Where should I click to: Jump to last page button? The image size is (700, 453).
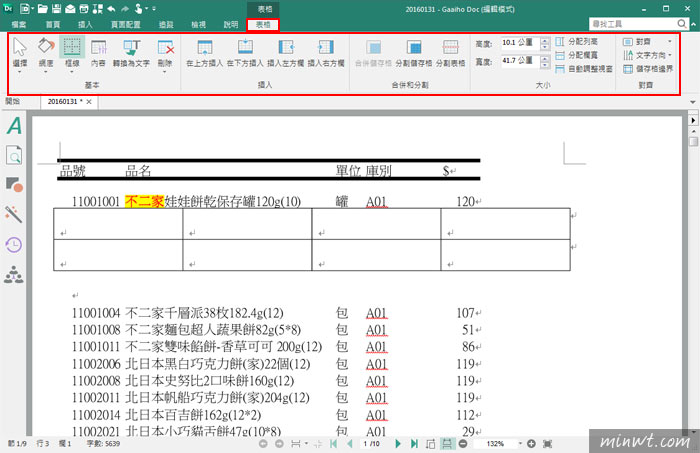point(414,444)
